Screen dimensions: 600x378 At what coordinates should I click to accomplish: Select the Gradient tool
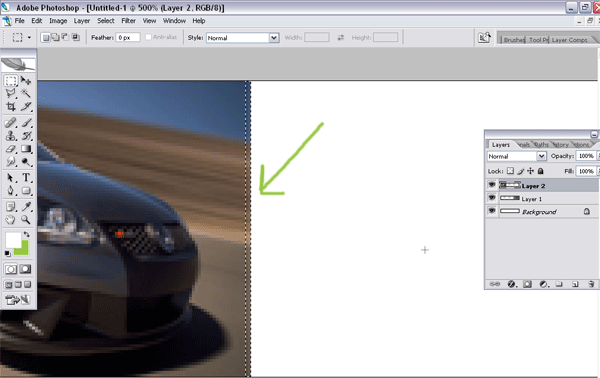26,149
